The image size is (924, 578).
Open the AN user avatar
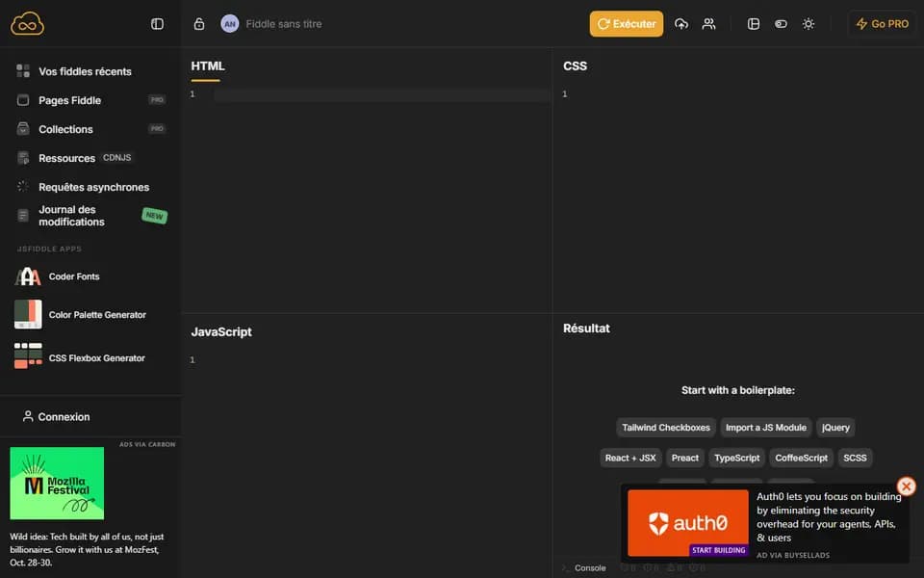[x=230, y=23]
